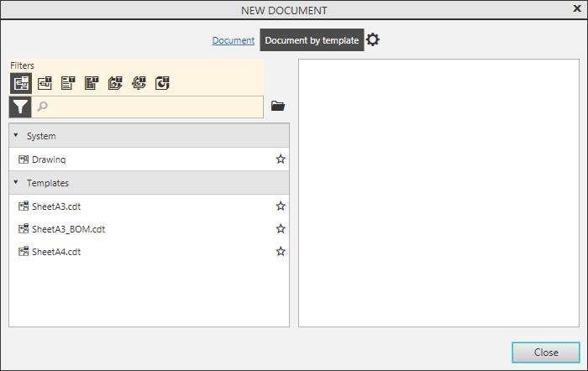
Task: Mark SheetA3_BOM.cdt as favorite
Action: [281, 228]
